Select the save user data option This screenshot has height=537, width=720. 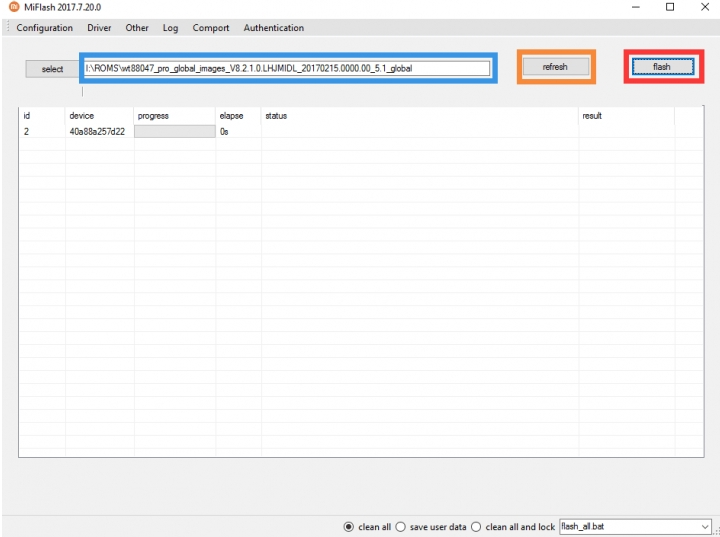[x=401, y=526]
